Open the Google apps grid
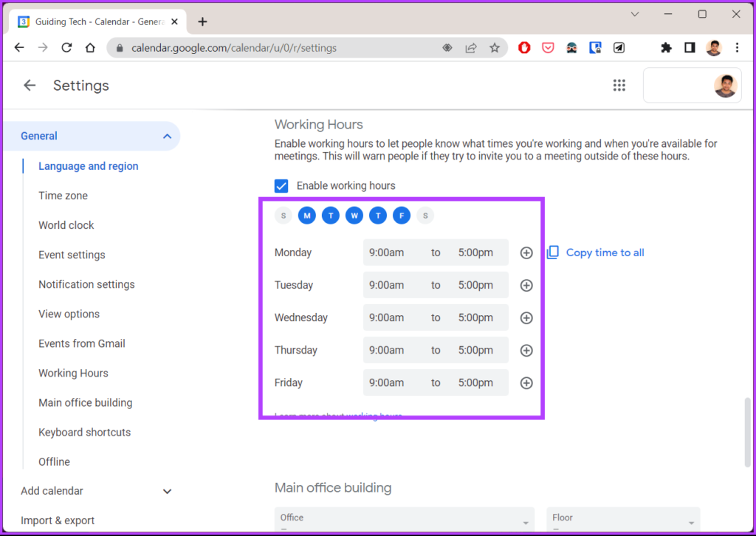 tap(619, 86)
